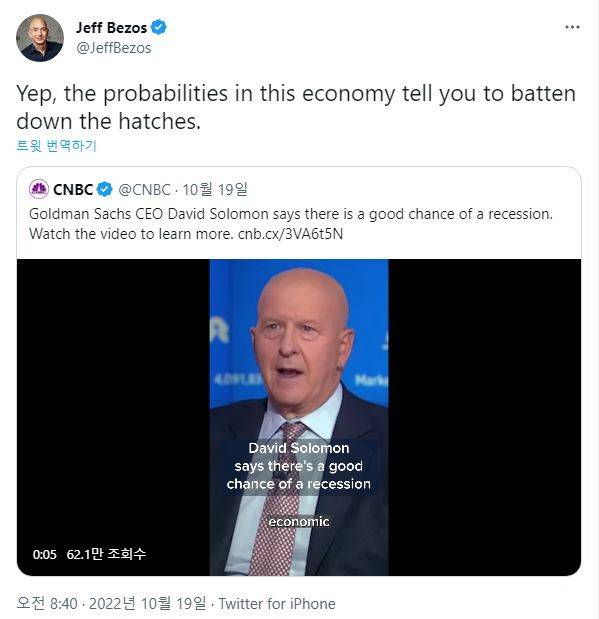Screen dimensions: 599x619
Task: Click the translate tweet link
Action: (56, 146)
